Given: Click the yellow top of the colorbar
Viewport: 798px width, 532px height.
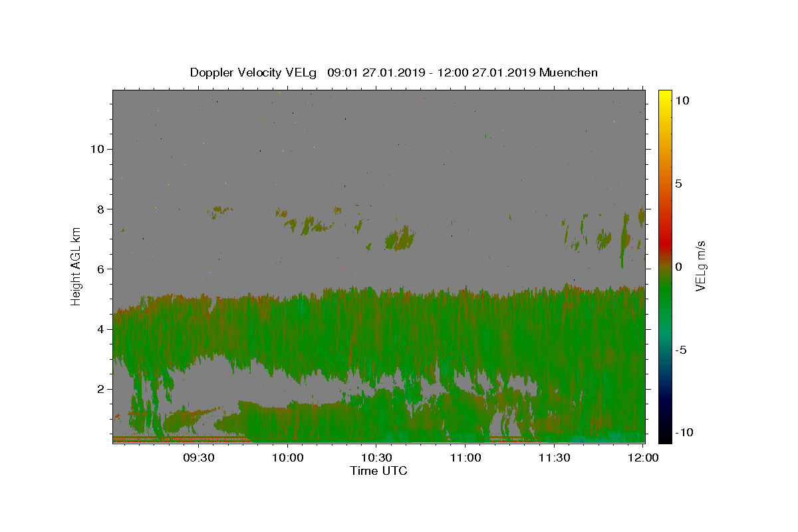Looking at the screenshot, I should (665, 96).
